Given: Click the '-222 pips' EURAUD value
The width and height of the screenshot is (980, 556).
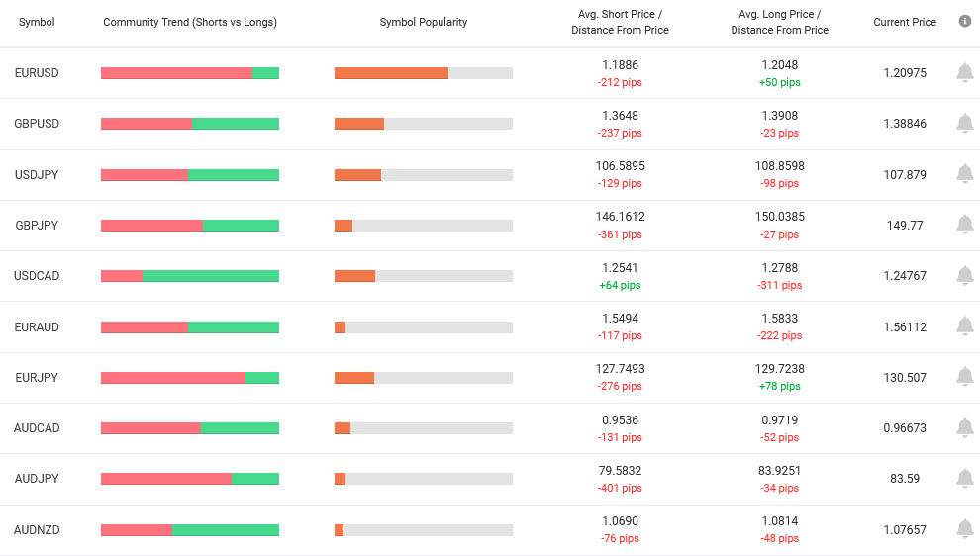Looking at the screenshot, I should coord(780,336).
